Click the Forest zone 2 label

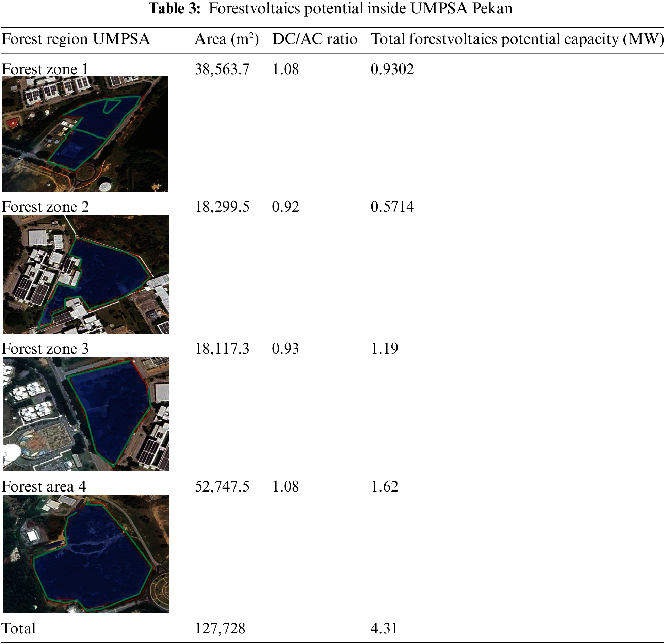(x=45, y=207)
